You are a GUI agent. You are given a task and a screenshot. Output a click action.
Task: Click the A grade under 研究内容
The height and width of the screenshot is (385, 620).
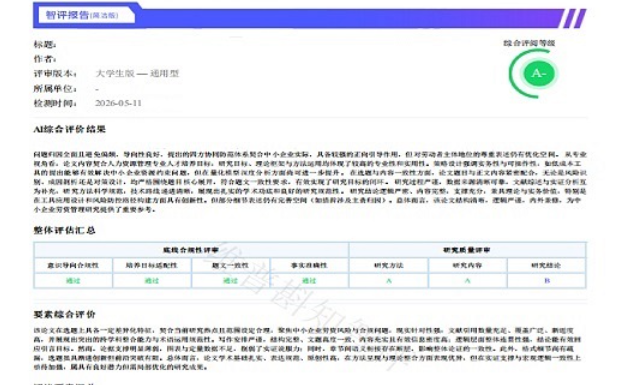pos(467,281)
